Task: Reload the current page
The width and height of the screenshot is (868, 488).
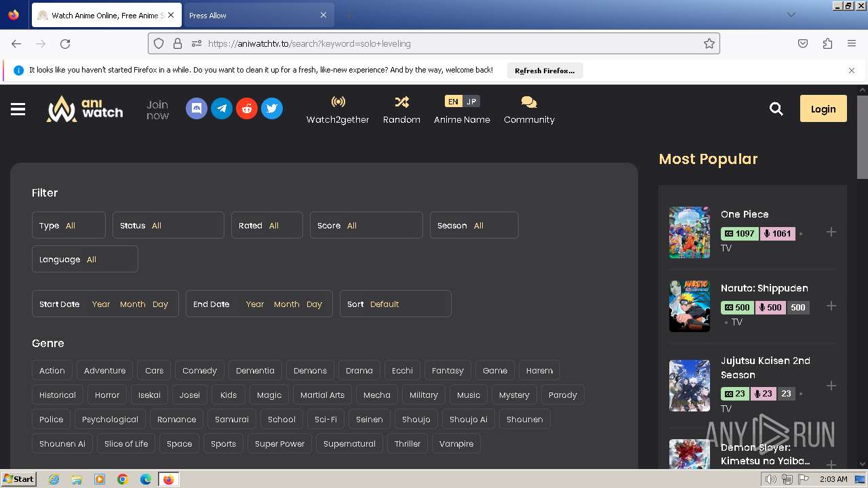Action: (65, 43)
